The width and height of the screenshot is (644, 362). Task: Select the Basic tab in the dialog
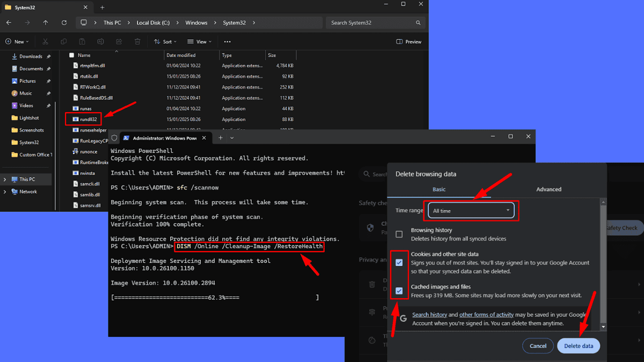pyautogui.click(x=438, y=189)
